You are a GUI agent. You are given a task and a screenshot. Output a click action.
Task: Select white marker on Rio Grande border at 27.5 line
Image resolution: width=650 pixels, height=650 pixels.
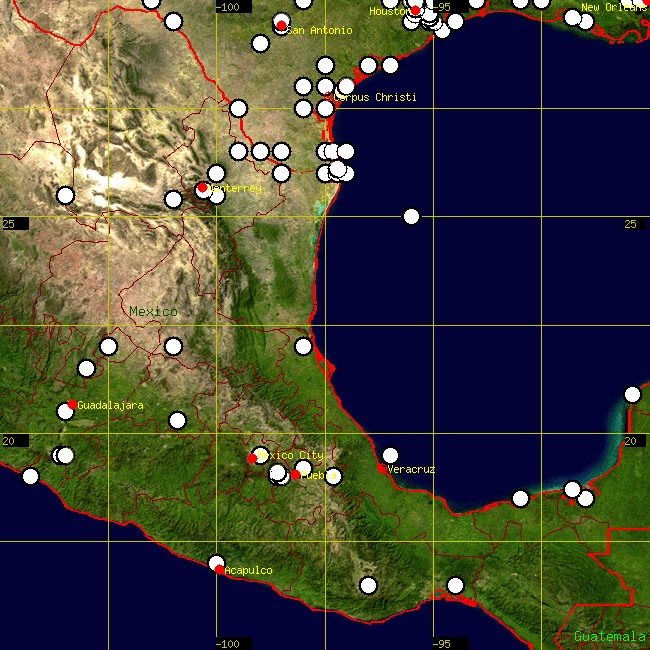[238, 109]
